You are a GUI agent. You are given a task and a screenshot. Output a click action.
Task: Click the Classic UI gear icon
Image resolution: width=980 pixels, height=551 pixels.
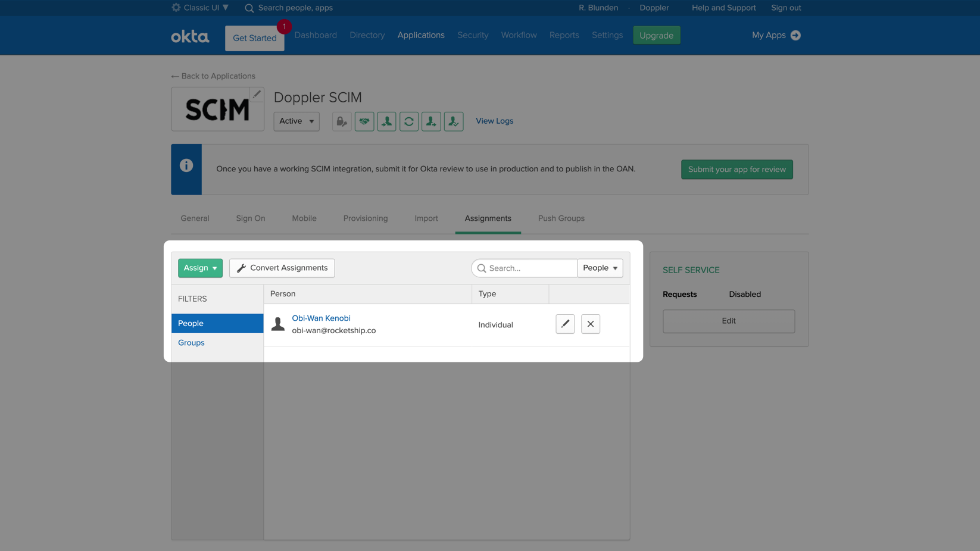176,8
